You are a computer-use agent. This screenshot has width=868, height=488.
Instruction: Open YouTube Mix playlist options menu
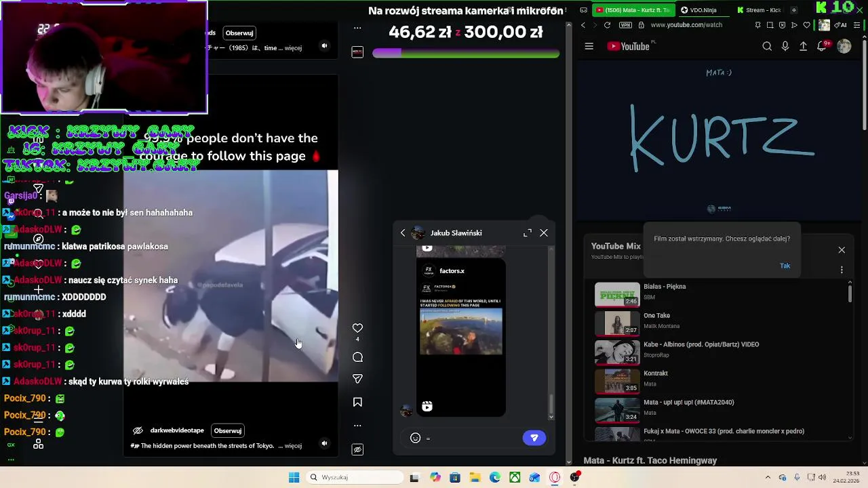pyautogui.click(x=842, y=270)
